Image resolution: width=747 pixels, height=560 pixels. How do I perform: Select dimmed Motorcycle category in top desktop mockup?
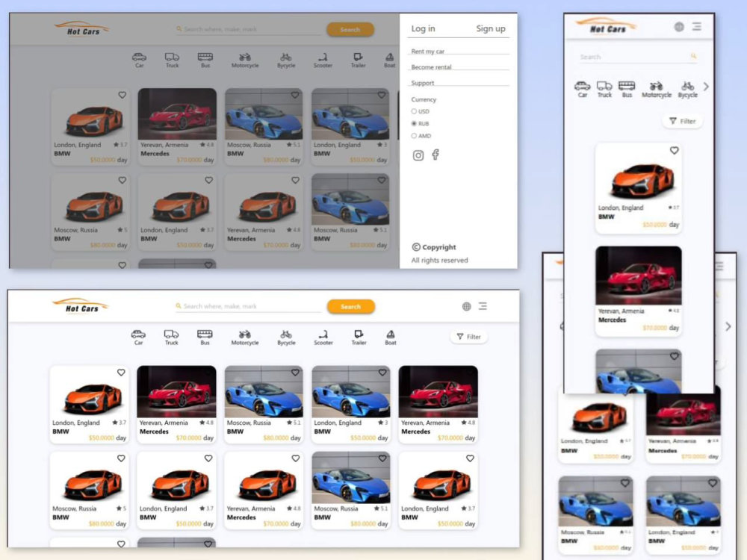(x=245, y=60)
